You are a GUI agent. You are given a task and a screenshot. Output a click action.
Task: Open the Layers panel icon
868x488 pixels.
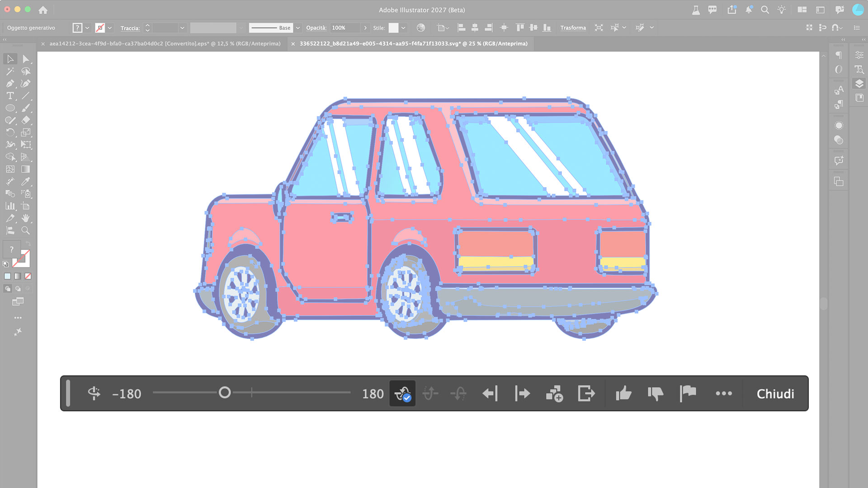[x=859, y=84]
